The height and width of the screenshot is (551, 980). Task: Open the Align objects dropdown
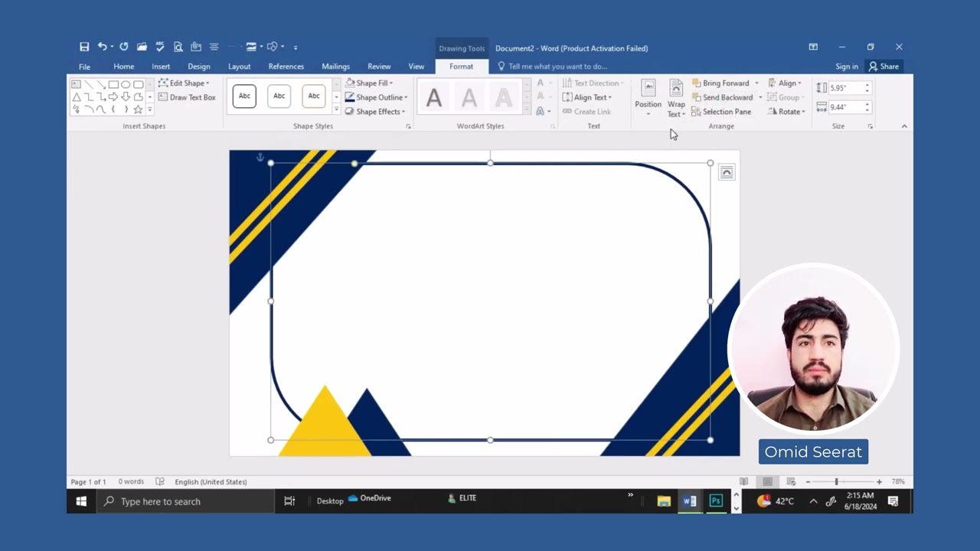tap(785, 83)
